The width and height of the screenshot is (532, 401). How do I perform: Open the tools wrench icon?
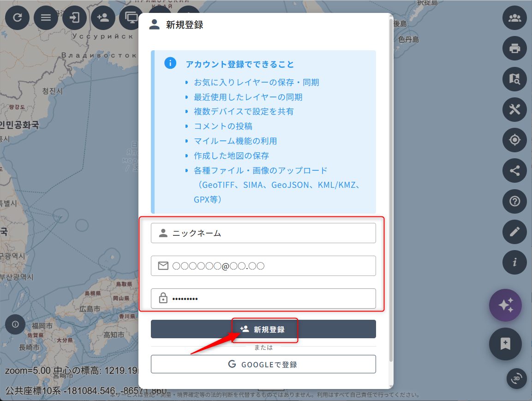(514, 109)
